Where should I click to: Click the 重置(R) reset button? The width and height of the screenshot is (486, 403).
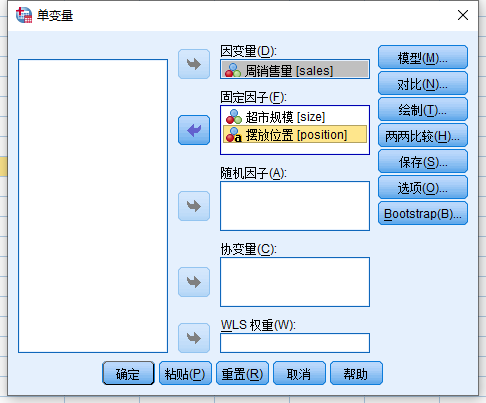coord(242,373)
